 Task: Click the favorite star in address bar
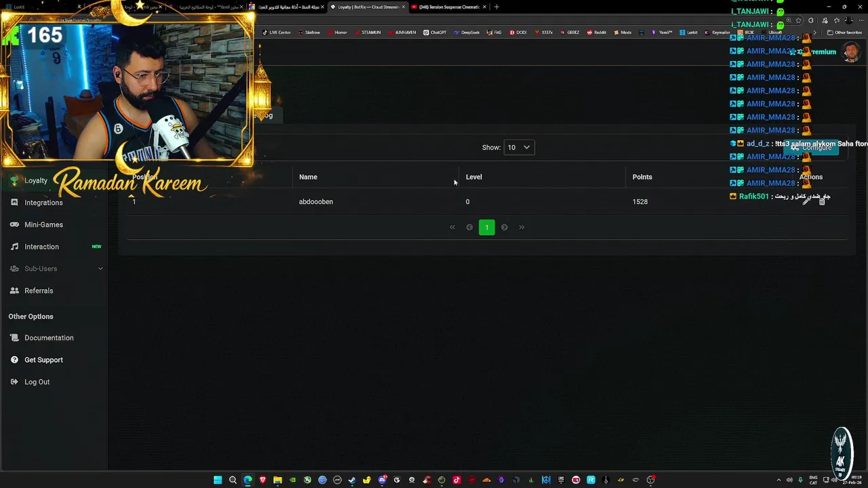click(799, 20)
